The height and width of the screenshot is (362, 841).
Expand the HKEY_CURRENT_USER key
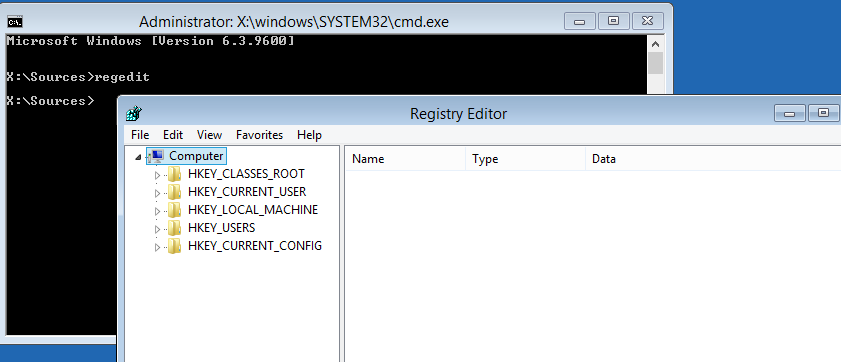click(157, 194)
